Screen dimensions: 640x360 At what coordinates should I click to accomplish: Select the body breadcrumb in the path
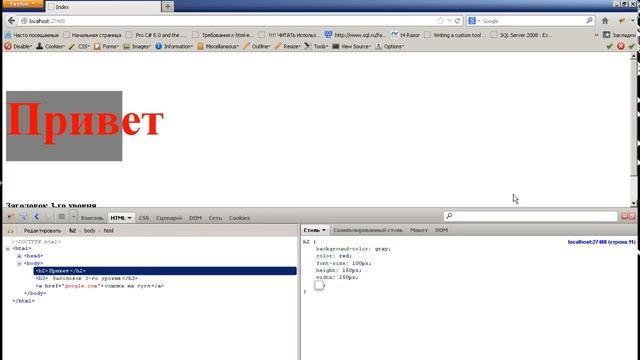tap(89, 231)
